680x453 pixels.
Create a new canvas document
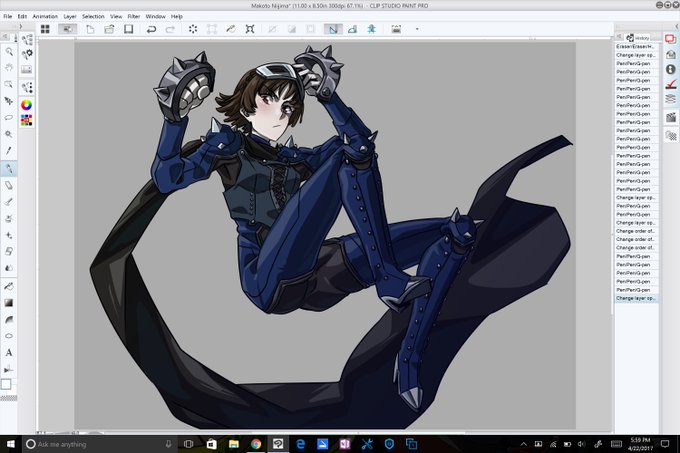coord(90,29)
